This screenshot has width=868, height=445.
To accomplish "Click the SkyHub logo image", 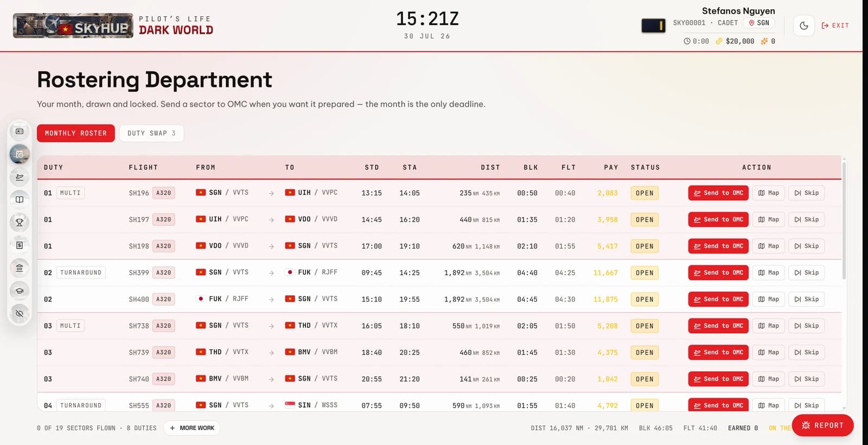I will [x=73, y=26].
